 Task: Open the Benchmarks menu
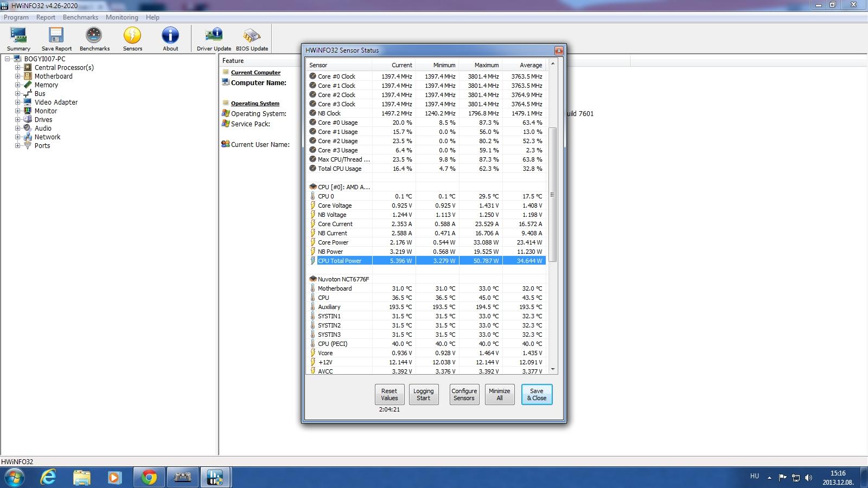pos(80,17)
